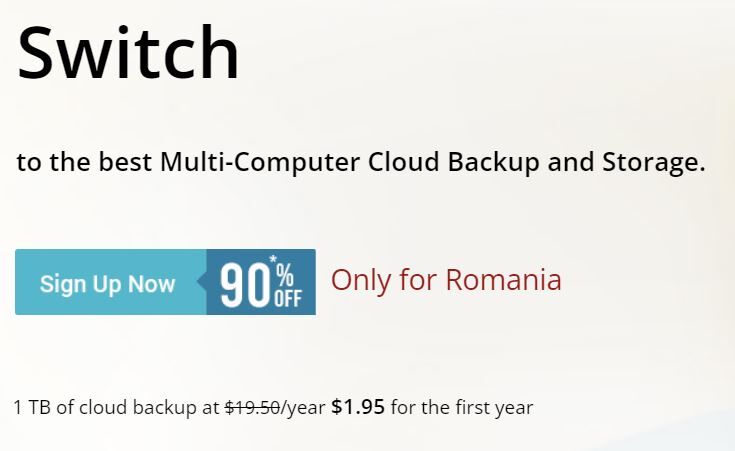Click the "/year" text after old price
This screenshot has height=451, width=735.
(302, 407)
